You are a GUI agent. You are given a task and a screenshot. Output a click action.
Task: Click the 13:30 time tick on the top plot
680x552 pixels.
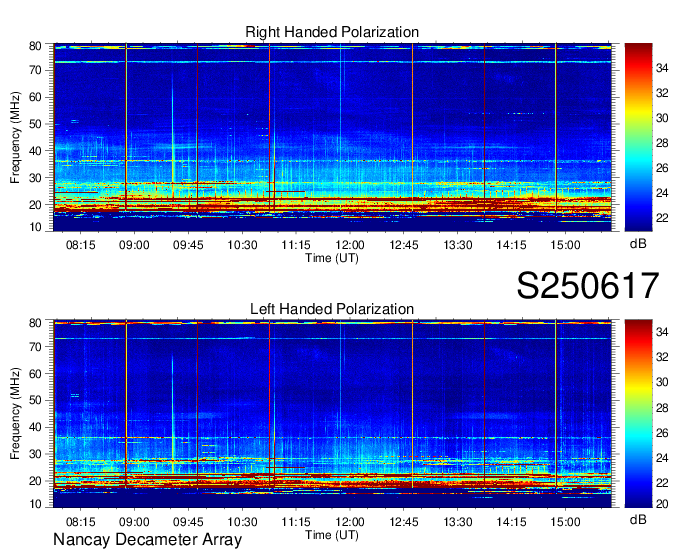[x=458, y=245]
